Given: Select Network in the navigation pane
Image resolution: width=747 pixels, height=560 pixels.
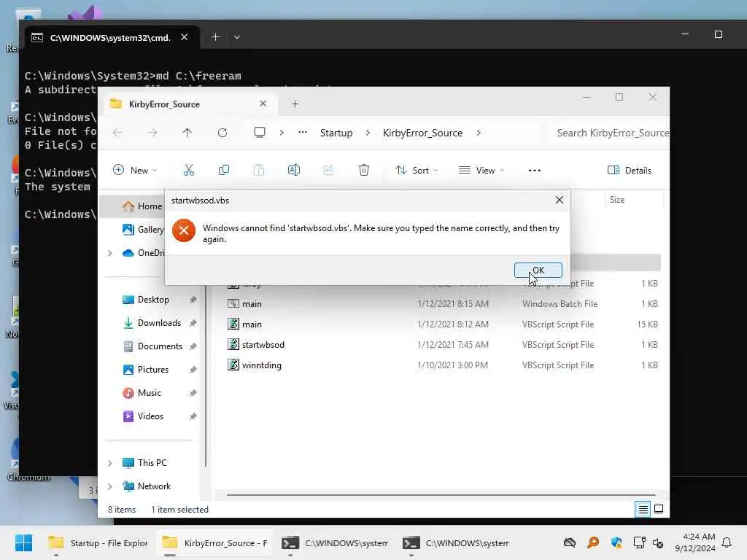Looking at the screenshot, I should tap(153, 486).
